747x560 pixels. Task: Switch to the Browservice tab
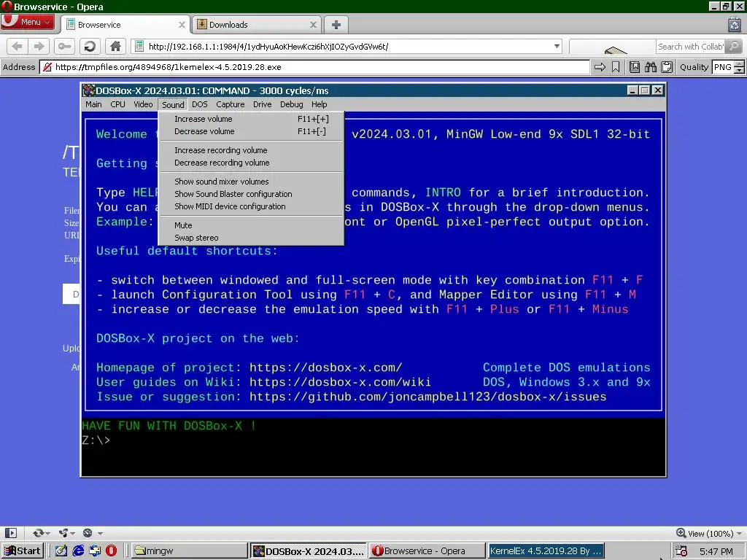pos(125,25)
